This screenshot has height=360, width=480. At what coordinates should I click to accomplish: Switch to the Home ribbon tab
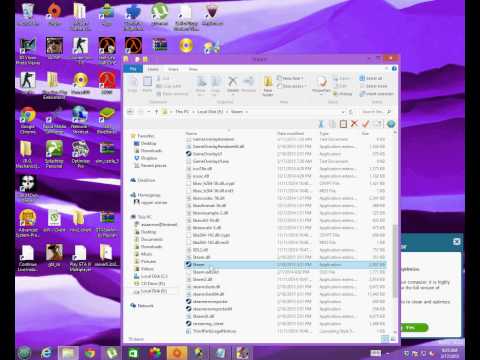(x=153, y=69)
